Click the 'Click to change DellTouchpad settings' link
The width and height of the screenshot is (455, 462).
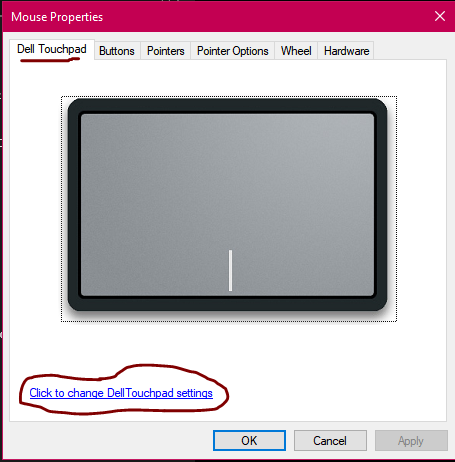(121, 393)
